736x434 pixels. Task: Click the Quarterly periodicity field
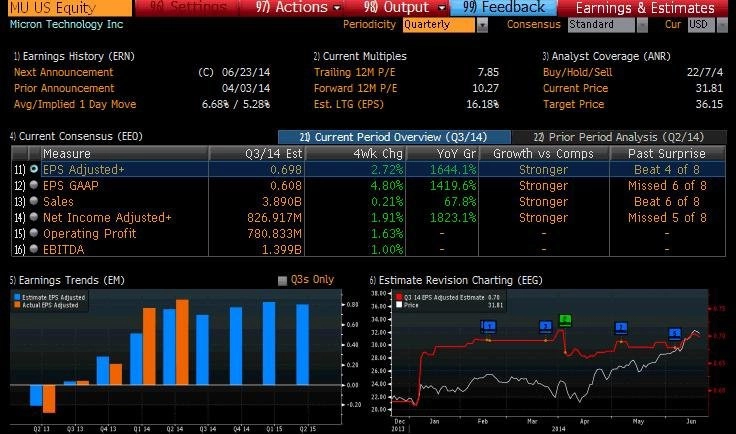(x=438, y=25)
